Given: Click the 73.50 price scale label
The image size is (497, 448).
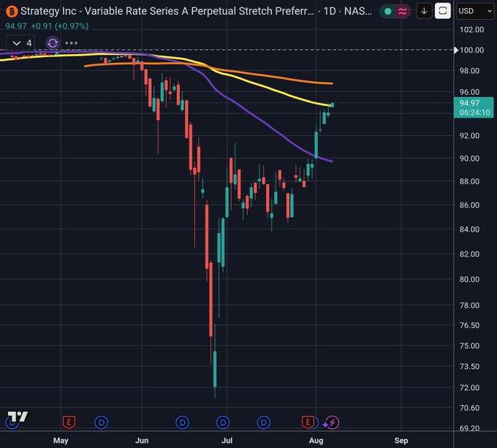Looking at the screenshot, I should (x=469, y=367).
